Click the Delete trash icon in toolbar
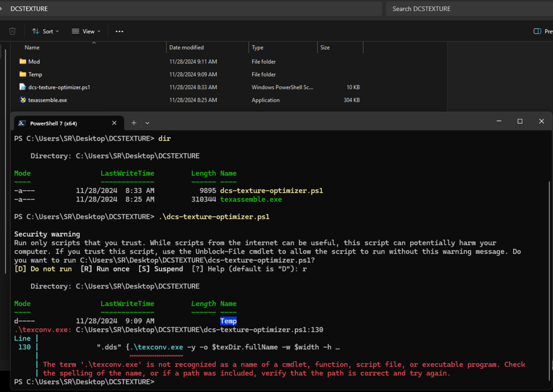The width and height of the screenshot is (553, 392). click(12, 32)
